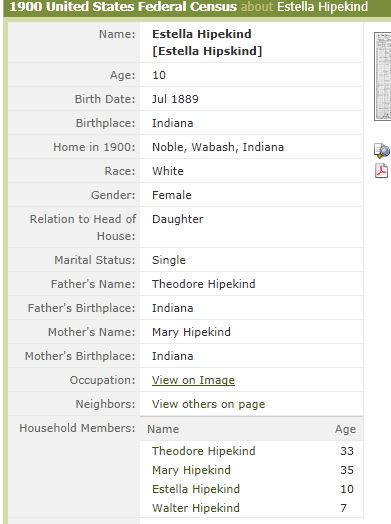Open Mary Hipekind in Household Members
Image resolution: width=391 pixels, height=524 pixels.
(191, 470)
